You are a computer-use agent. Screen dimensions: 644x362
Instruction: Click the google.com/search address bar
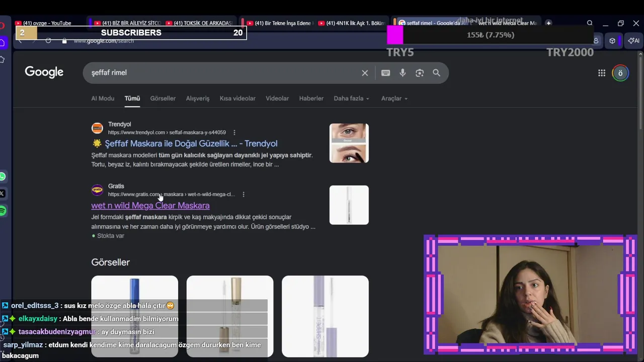[104, 41]
